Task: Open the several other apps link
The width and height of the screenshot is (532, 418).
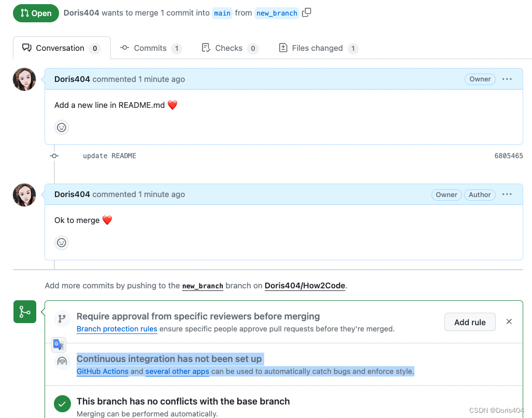Action: pos(177,371)
